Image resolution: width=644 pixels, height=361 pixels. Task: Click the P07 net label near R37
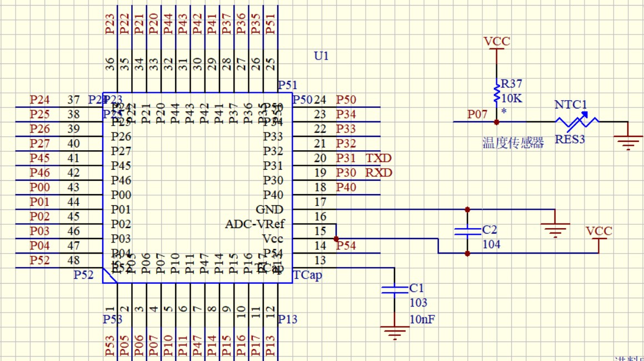477,115
